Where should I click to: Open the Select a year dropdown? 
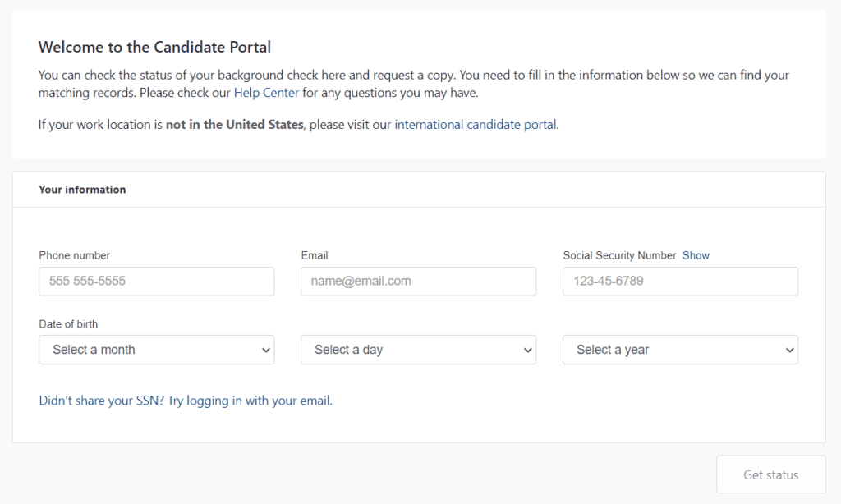680,350
